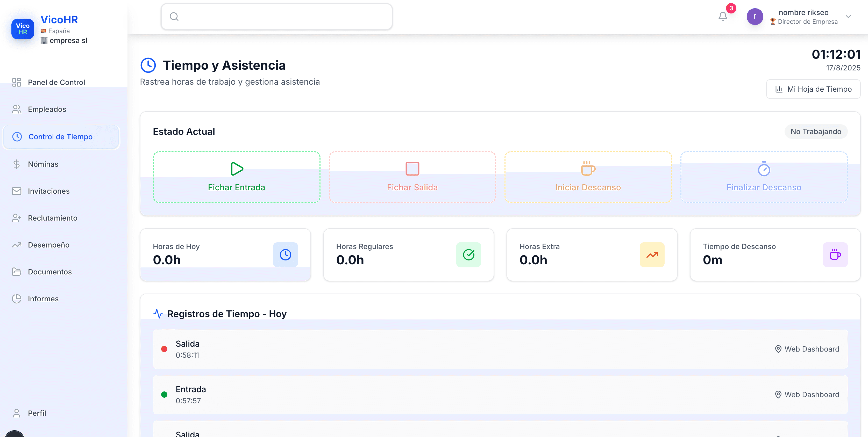Click Web Dashboard location on Entrada row
The height and width of the screenshot is (437, 868).
807,395
